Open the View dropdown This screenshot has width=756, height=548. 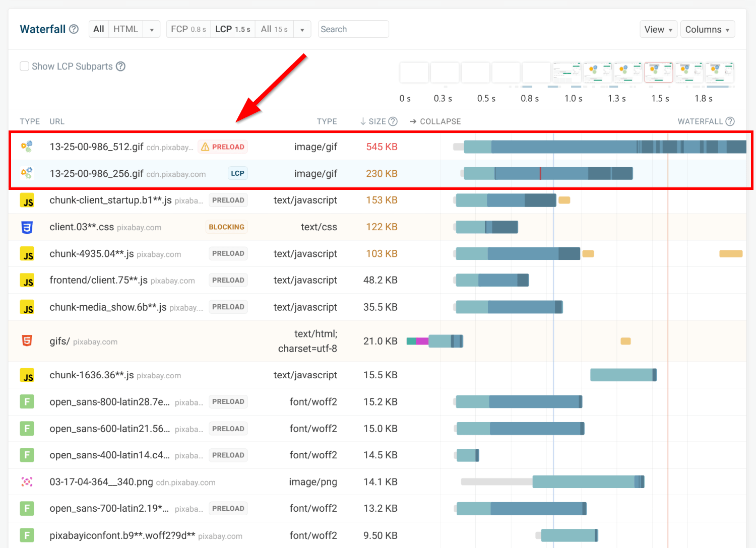point(658,29)
